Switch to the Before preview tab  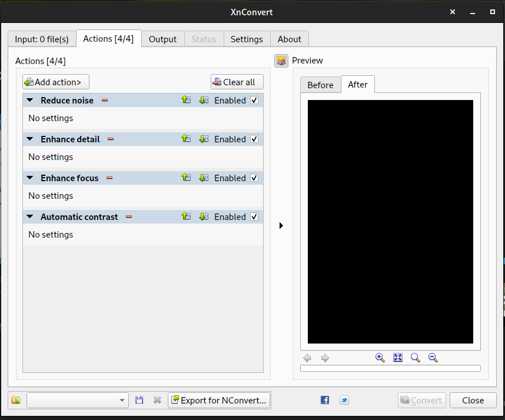coord(321,84)
